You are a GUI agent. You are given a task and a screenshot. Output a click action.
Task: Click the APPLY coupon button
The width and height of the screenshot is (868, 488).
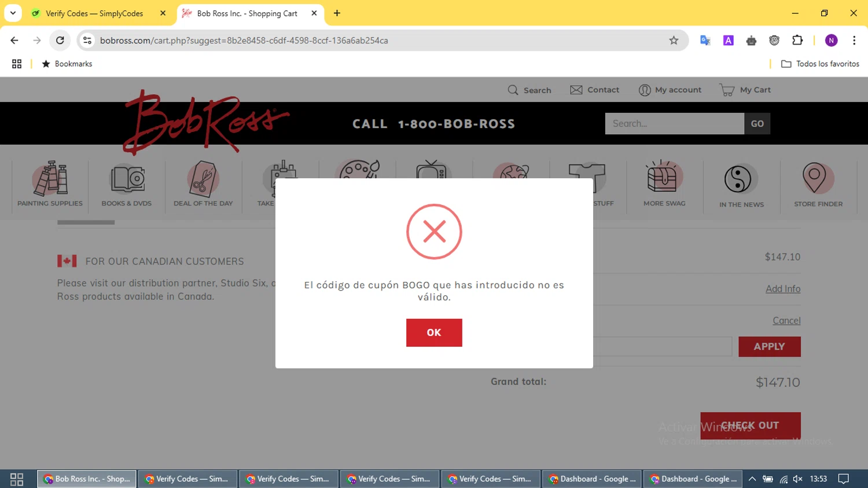(769, 347)
